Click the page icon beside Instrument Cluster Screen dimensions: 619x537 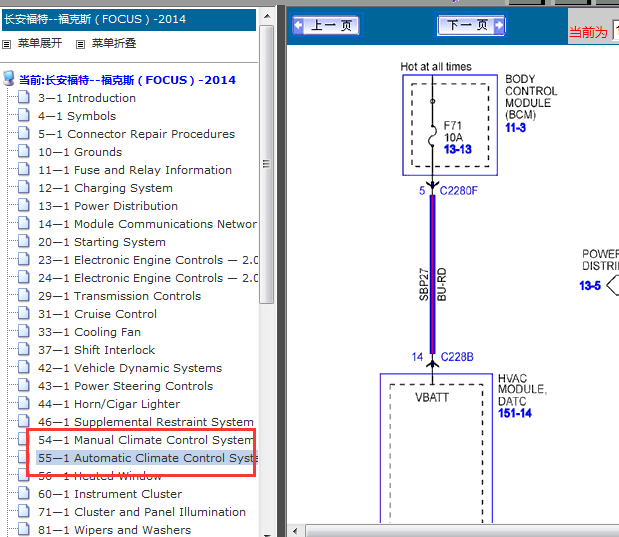pyautogui.click(x=24, y=493)
